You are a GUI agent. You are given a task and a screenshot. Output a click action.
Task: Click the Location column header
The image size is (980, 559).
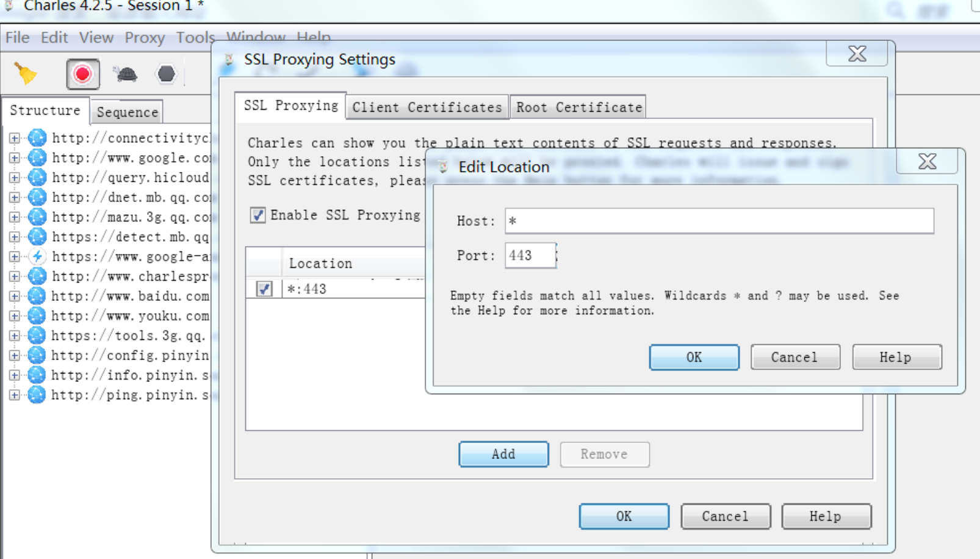tap(353, 263)
